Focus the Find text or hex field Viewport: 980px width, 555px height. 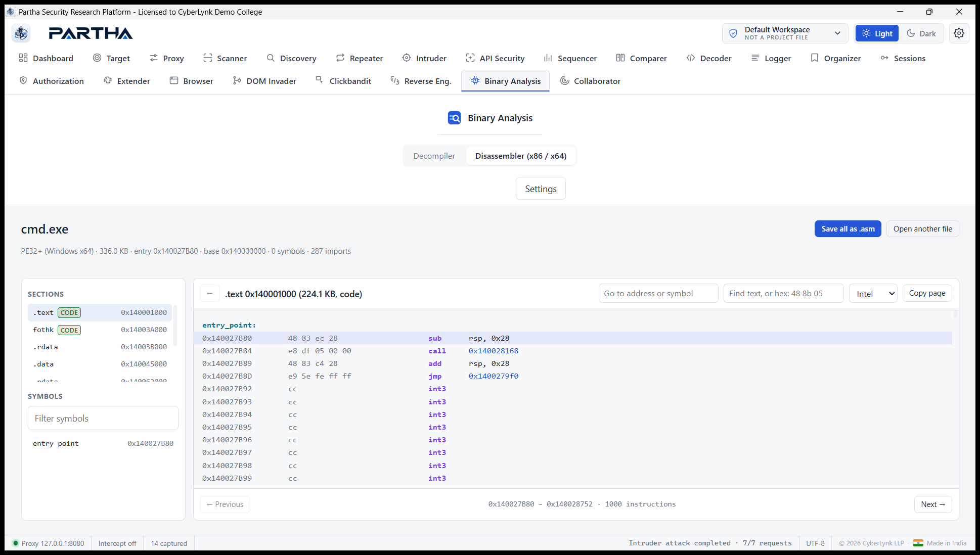click(x=783, y=293)
